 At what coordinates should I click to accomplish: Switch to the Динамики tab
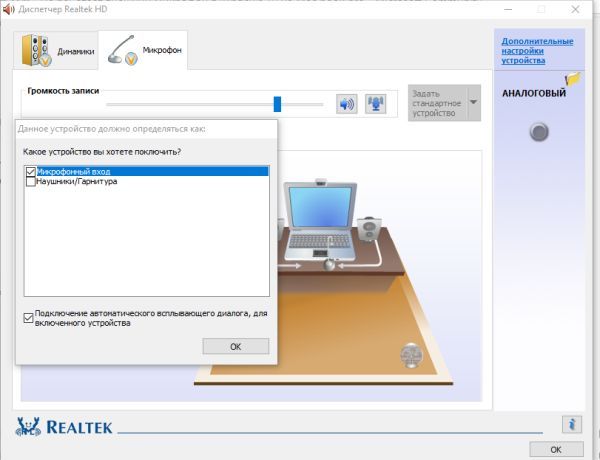click(x=56, y=51)
